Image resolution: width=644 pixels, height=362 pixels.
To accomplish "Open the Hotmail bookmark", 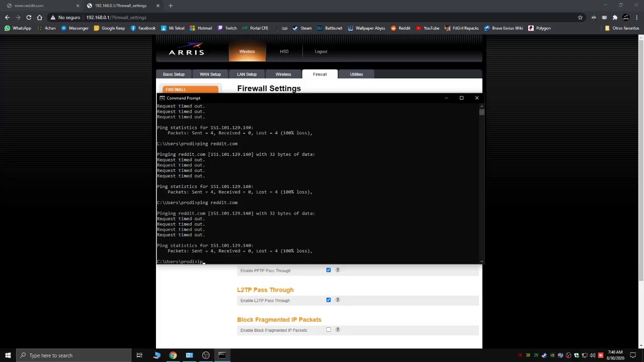I will (x=201, y=28).
